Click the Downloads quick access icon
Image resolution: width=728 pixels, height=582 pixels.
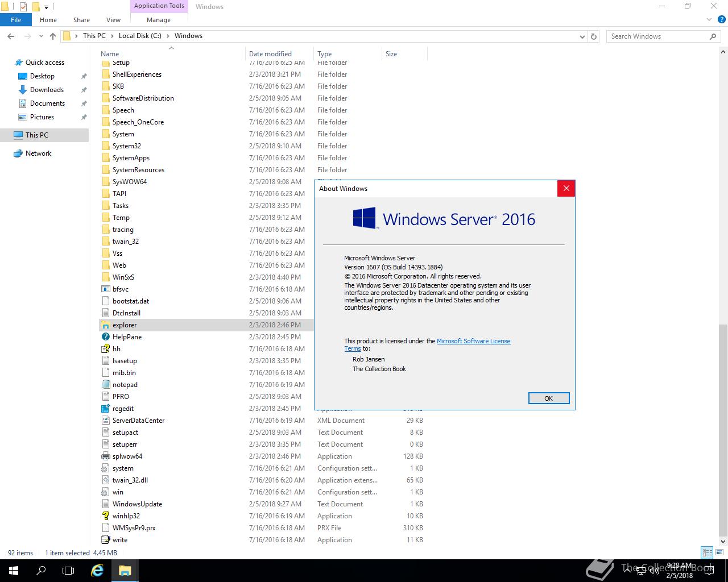coord(23,90)
